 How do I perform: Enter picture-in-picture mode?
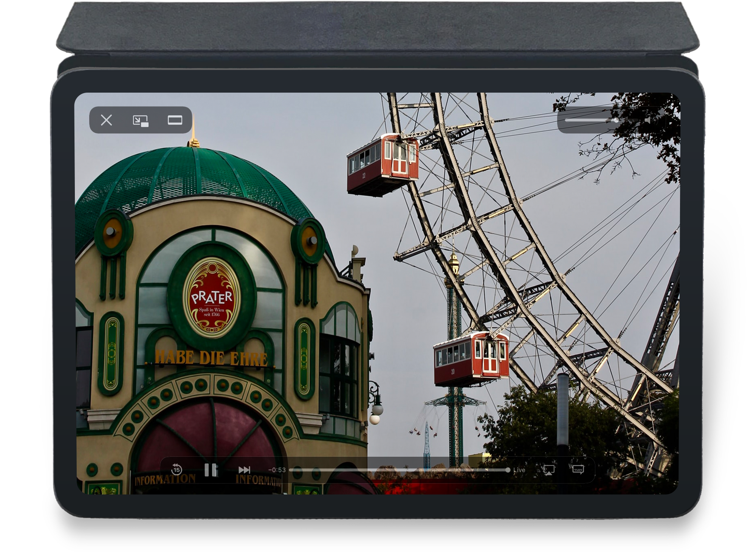[x=141, y=121]
